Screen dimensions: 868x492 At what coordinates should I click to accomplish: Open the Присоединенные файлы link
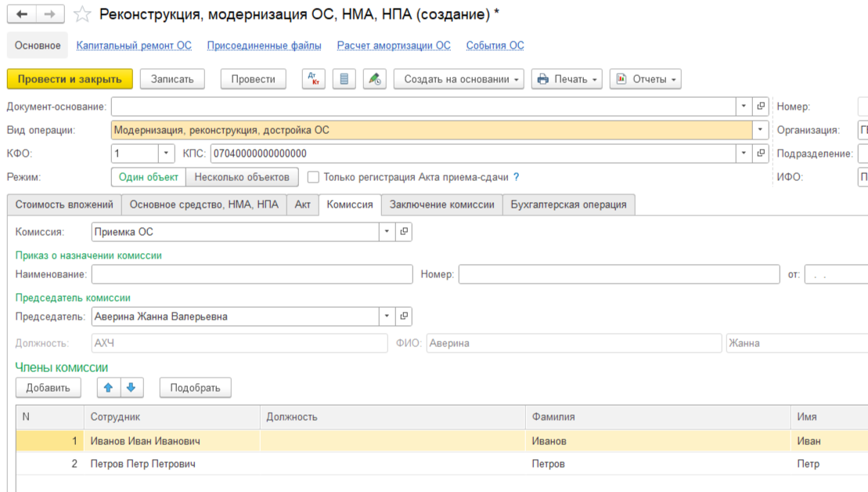264,45
